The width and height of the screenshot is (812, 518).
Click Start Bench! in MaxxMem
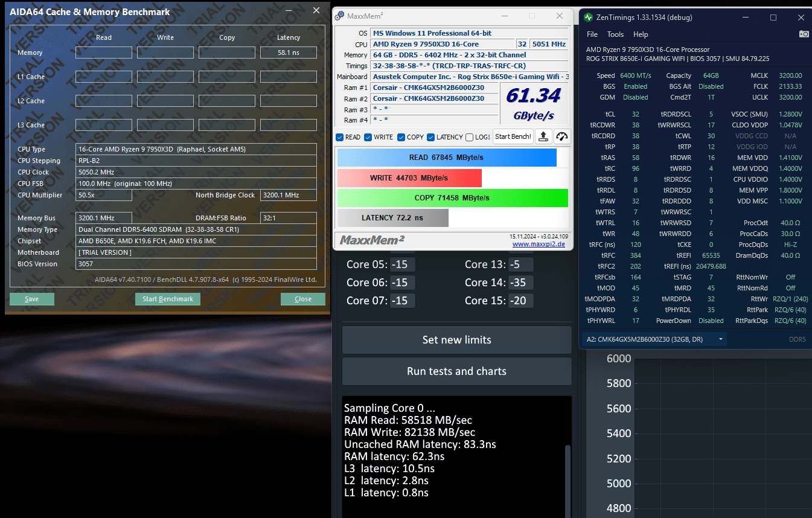point(513,136)
